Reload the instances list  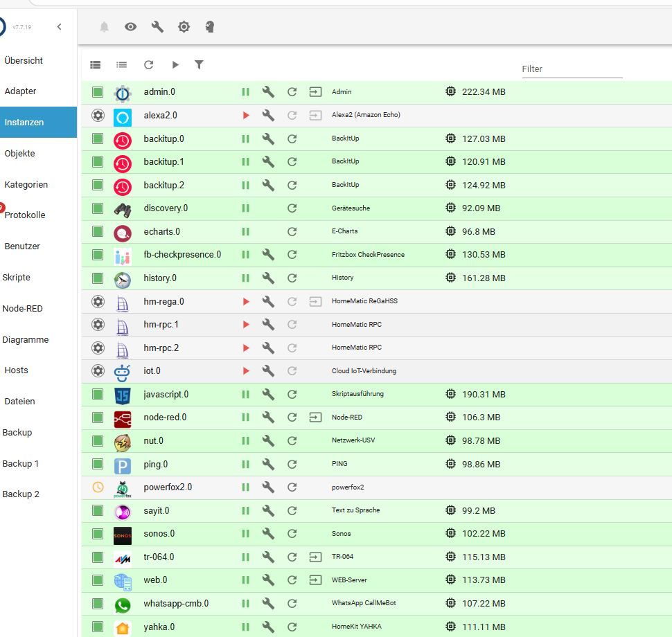148,64
